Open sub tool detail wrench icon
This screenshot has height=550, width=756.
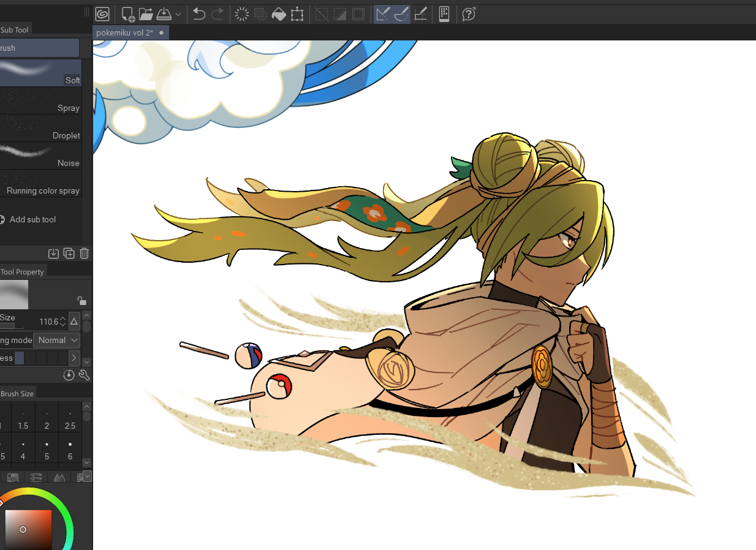point(85,375)
